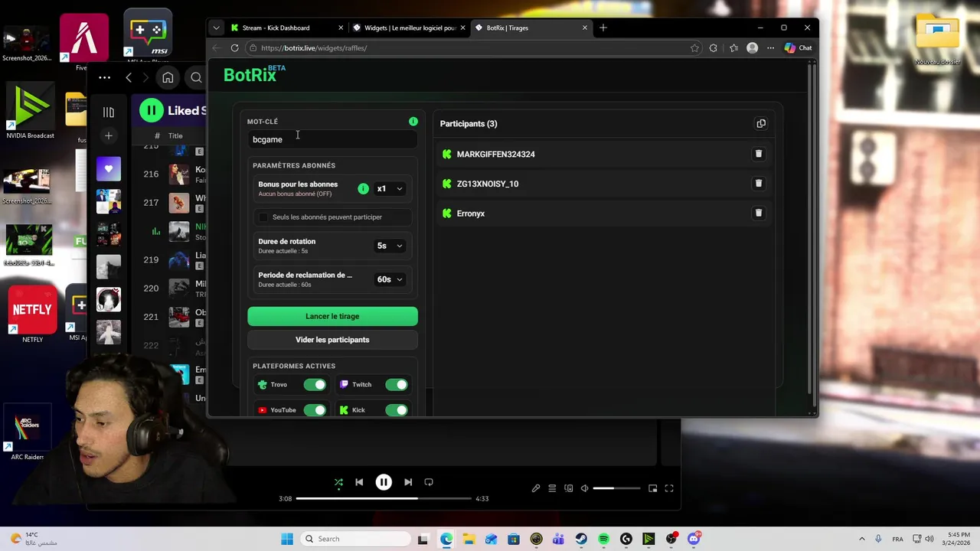980x551 pixels.
Task: Click the MOT-CLÉ keyword field
Action: 332,139
